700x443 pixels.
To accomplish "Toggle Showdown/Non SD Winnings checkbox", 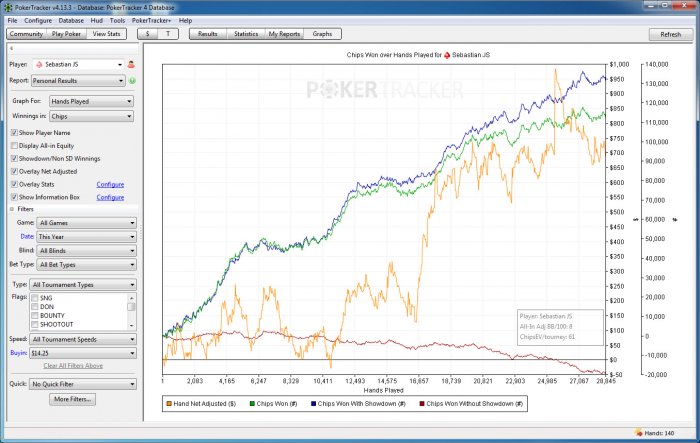I will point(14,159).
